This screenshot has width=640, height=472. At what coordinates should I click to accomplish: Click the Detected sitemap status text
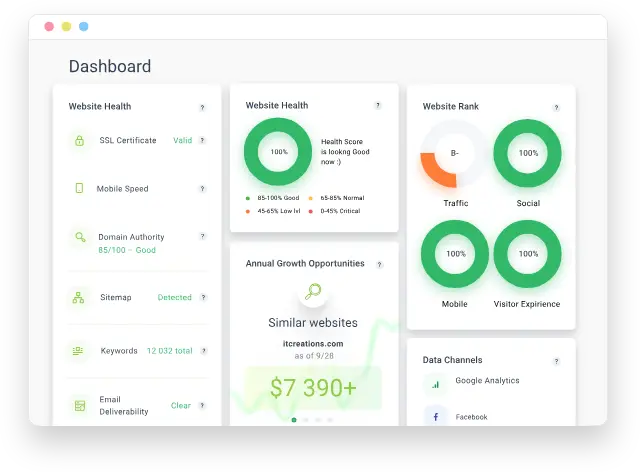174,297
